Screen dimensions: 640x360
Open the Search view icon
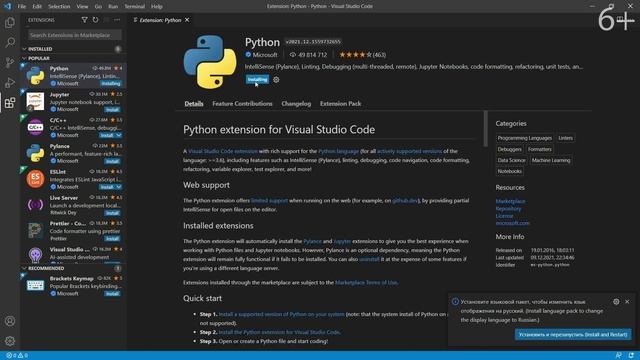tap(10, 42)
